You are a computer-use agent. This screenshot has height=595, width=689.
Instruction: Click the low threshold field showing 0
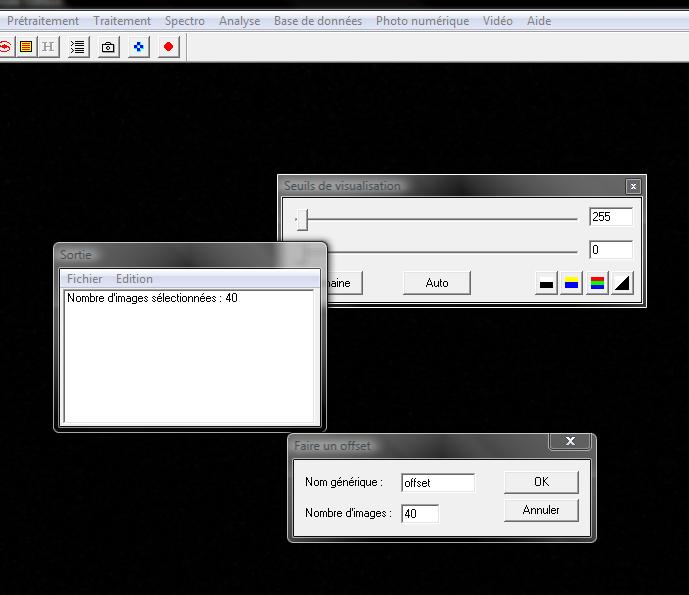tap(610, 250)
